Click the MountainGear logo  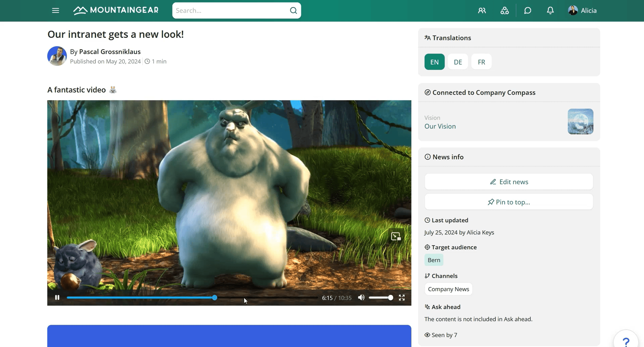(116, 10)
